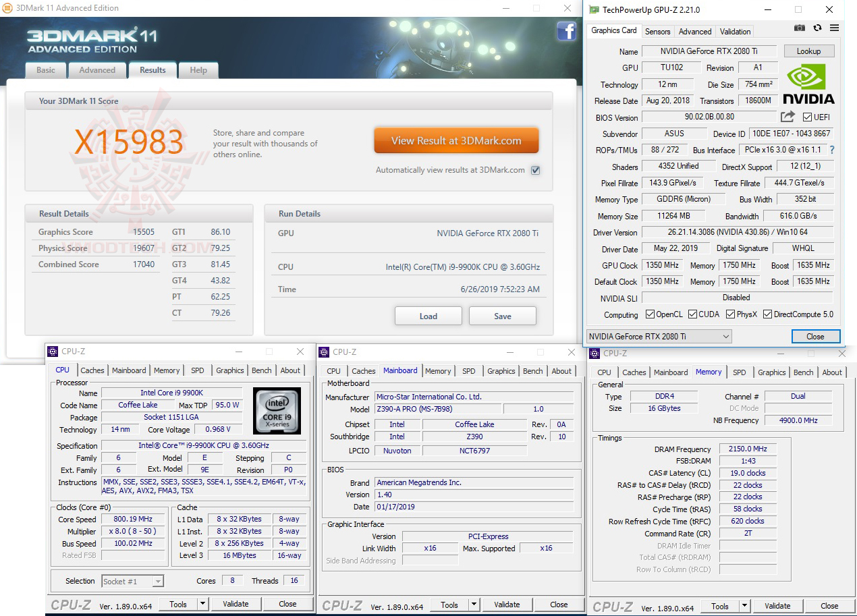
Task: Uncheck Automatically view results at 3DMark.com
Action: [535, 170]
